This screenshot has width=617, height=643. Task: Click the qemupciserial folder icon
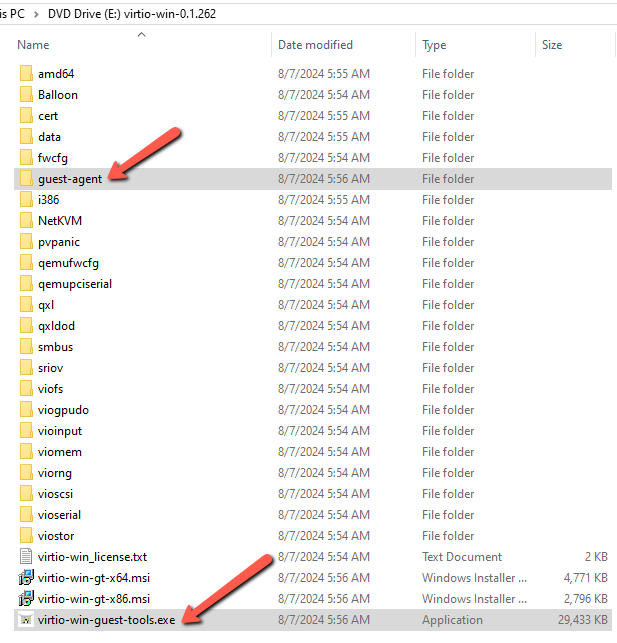coord(26,284)
